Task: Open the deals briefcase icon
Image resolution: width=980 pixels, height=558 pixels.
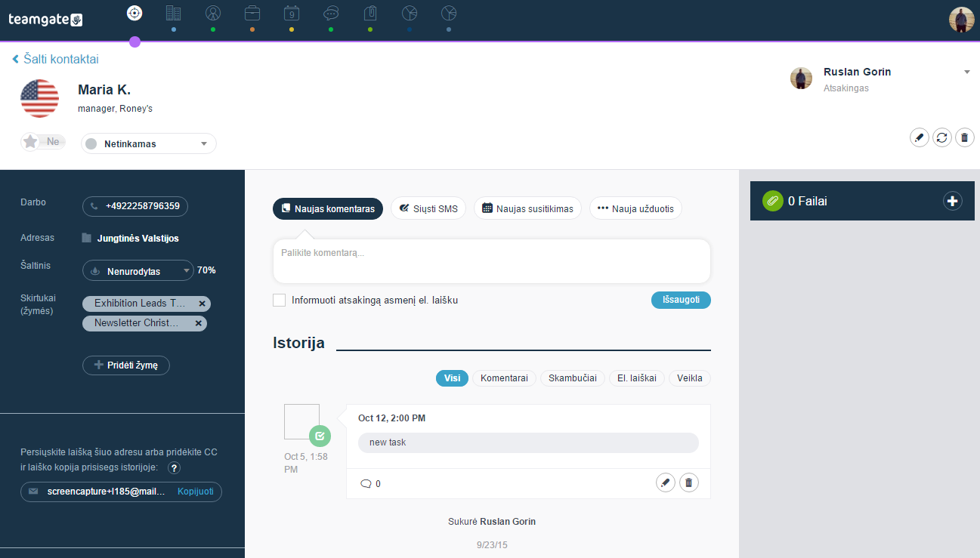Action: [252, 13]
